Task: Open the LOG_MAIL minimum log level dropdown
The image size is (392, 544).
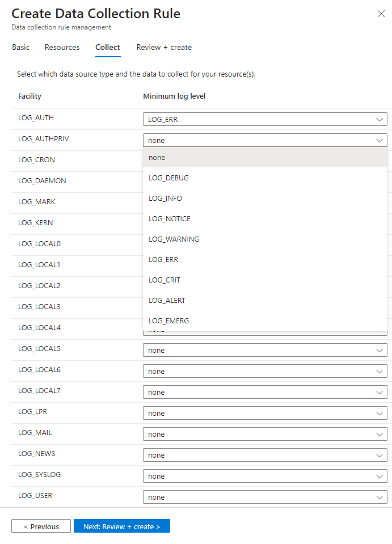Action: pos(265,434)
